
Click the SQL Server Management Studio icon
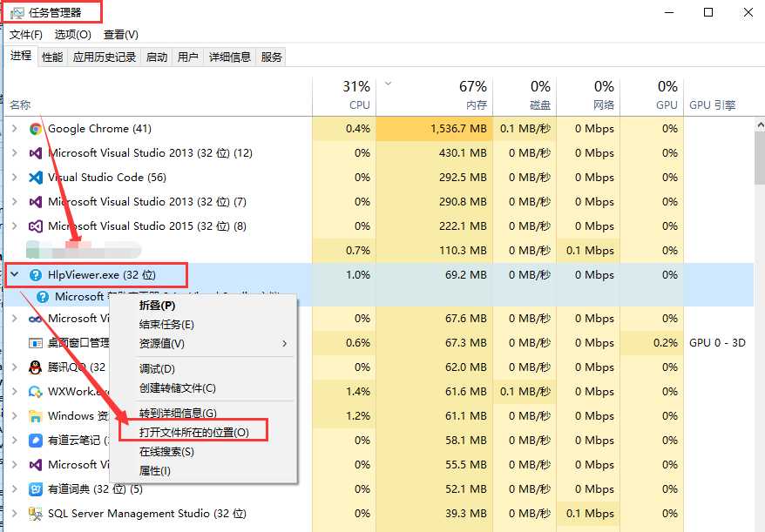tap(35, 514)
